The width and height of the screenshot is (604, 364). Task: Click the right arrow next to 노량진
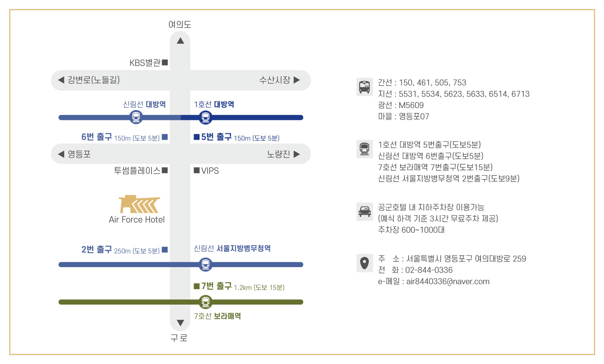[297, 154]
